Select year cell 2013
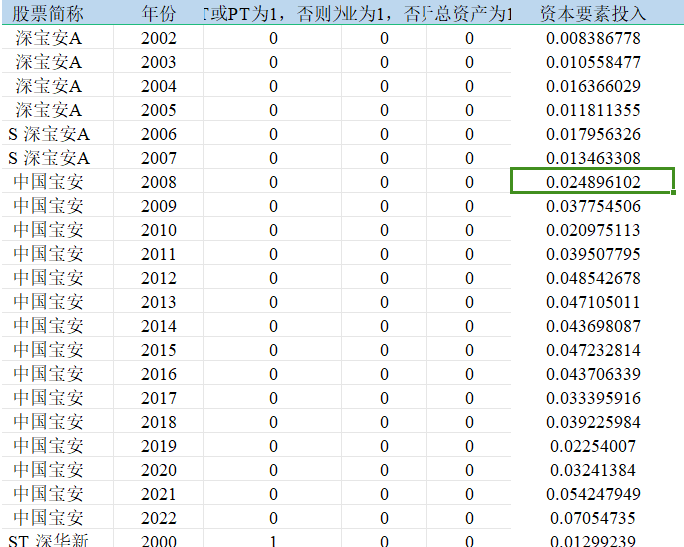 [158, 302]
